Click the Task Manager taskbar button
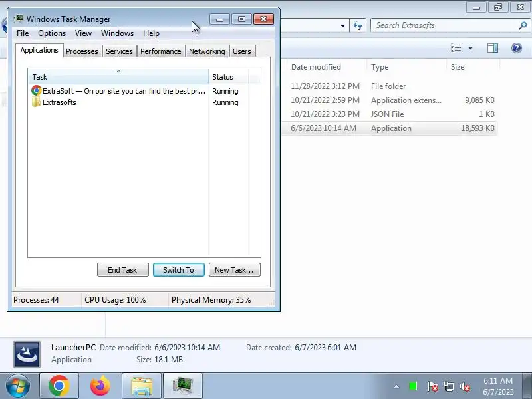Image resolution: width=532 pixels, height=399 pixels. pyautogui.click(x=182, y=386)
